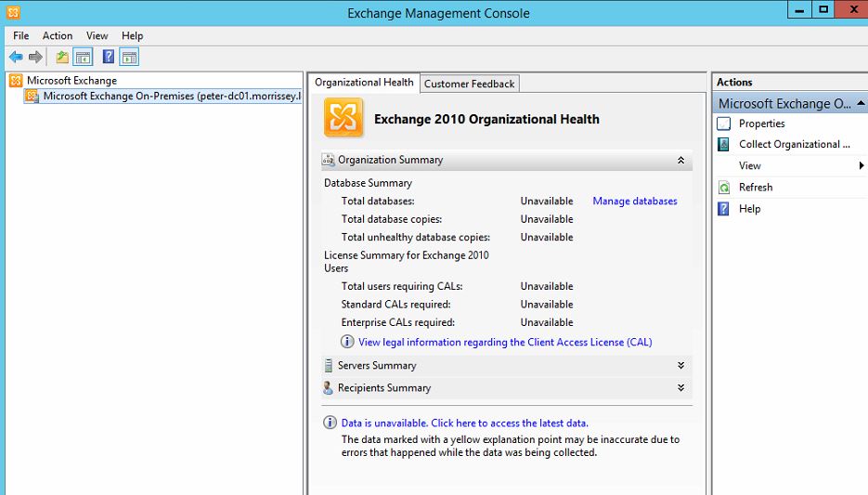Click the info icon beside CAL legal link
This screenshot has width=868, height=495.
pyautogui.click(x=347, y=342)
